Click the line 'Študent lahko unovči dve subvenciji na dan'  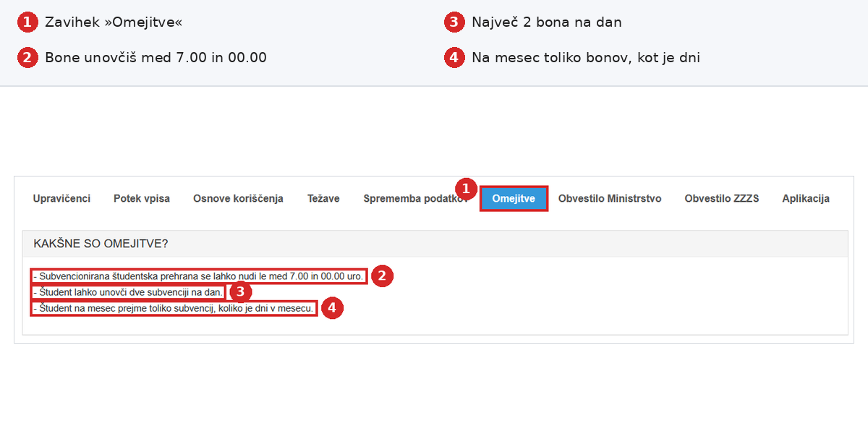(128, 292)
